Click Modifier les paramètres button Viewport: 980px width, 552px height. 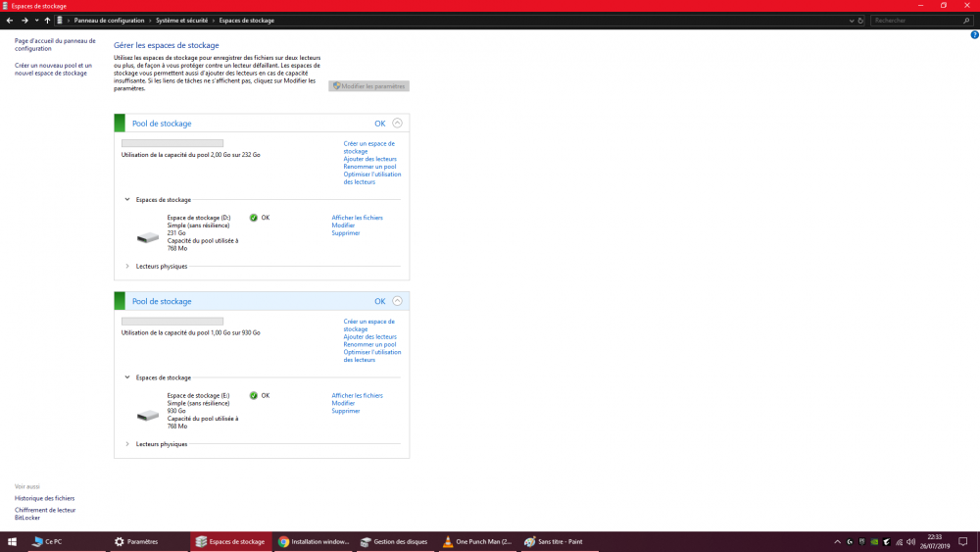[x=368, y=86]
